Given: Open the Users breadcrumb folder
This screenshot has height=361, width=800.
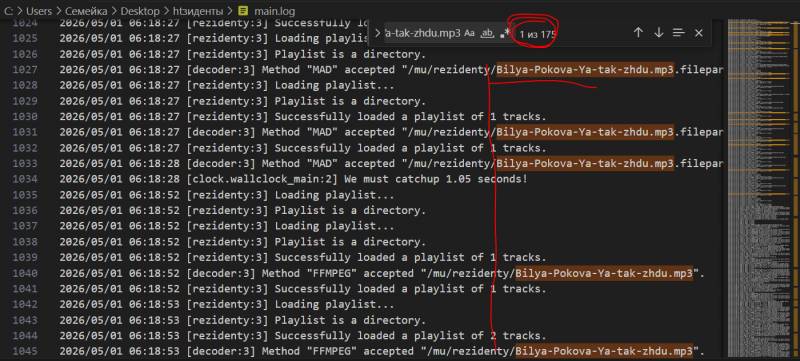Looking at the screenshot, I should pyautogui.click(x=39, y=10).
